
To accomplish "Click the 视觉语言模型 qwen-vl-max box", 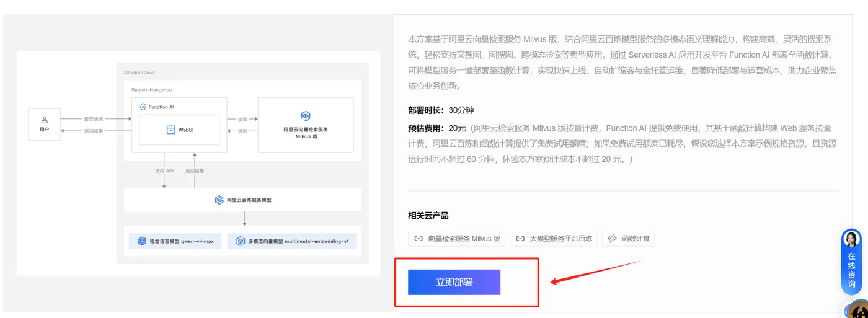I will [x=176, y=241].
